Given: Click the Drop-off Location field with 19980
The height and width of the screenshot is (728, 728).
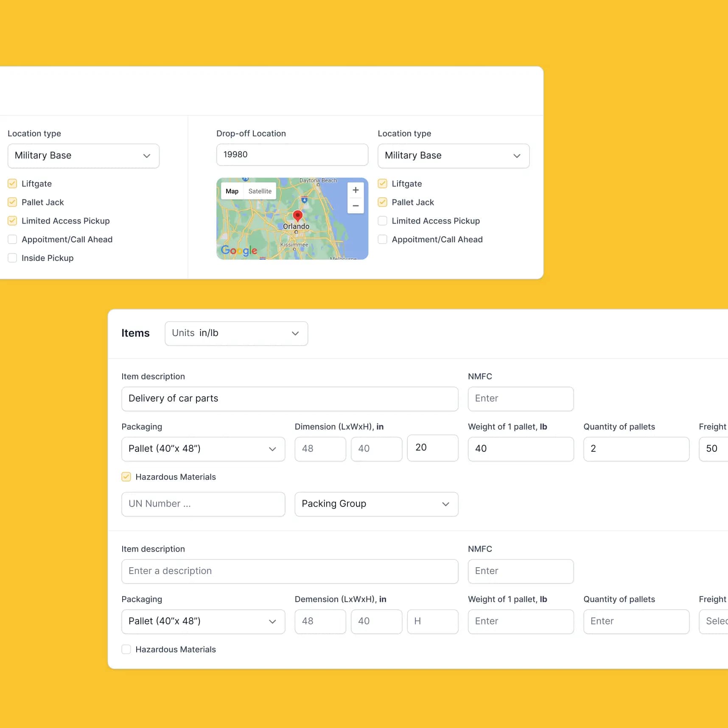Looking at the screenshot, I should click(292, 155).
